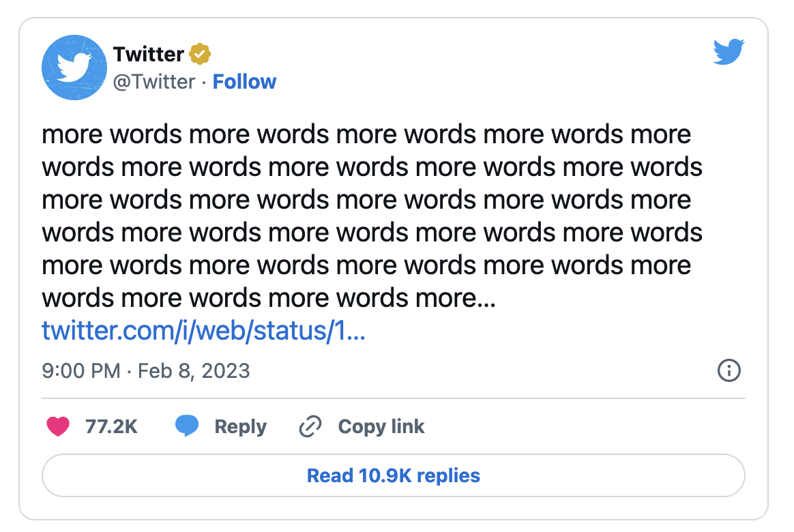Click the gold verified badge
Screen dimensions: 794x532
tap(200, 54)
